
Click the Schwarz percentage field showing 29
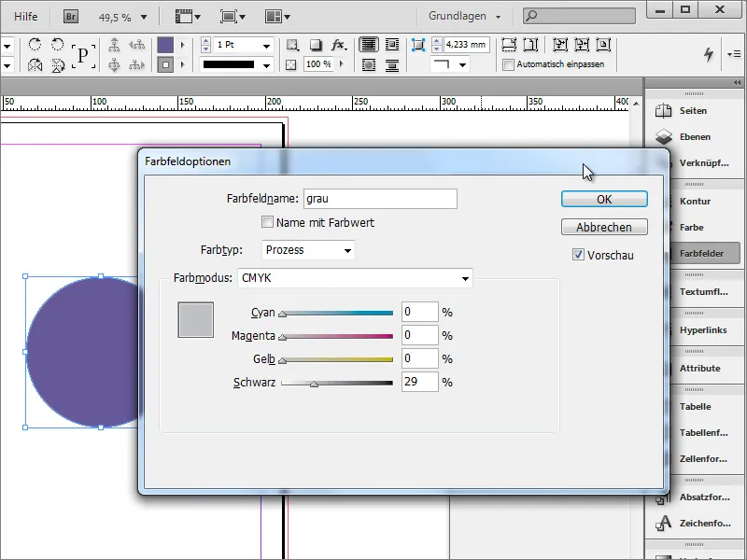(x=419, y=382)
